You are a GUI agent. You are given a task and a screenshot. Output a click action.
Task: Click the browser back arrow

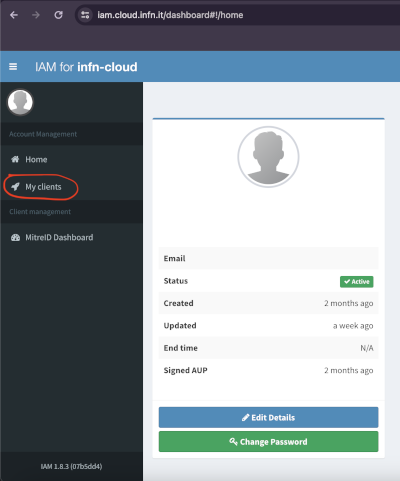tap(14, 15)
